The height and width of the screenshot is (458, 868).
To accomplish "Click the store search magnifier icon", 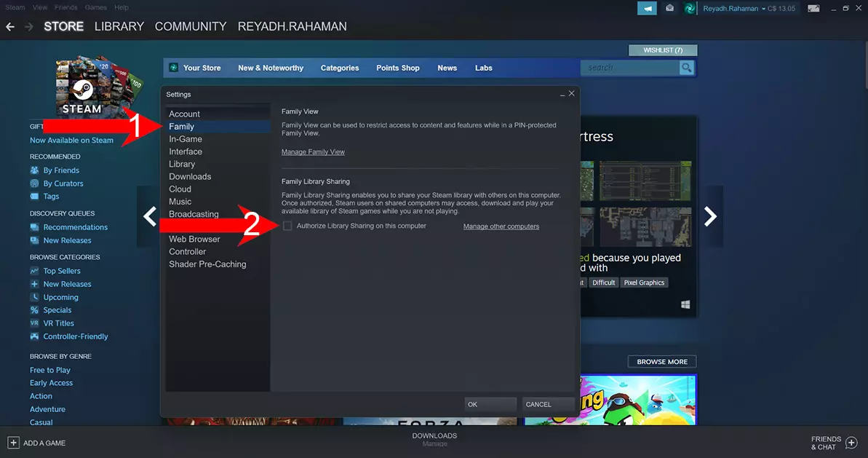I will tap(686, 68).
